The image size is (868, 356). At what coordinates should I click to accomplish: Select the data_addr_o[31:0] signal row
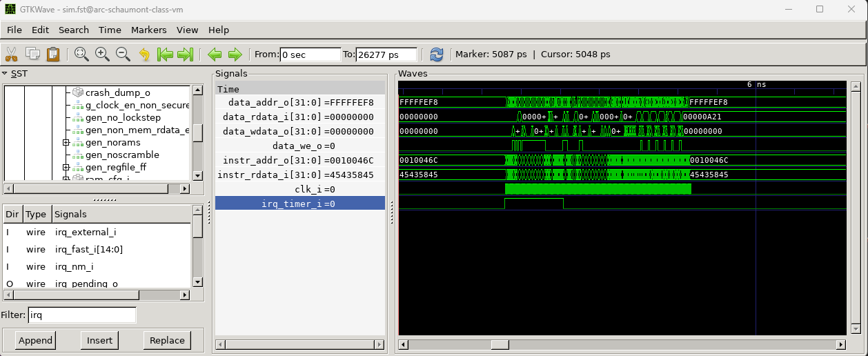pyautogui.click(x=300, y=102)
